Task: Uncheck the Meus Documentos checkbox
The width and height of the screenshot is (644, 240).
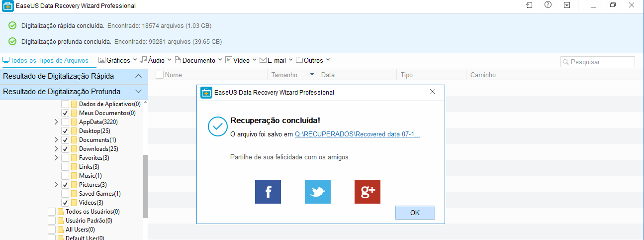Action: pos(65,113)
